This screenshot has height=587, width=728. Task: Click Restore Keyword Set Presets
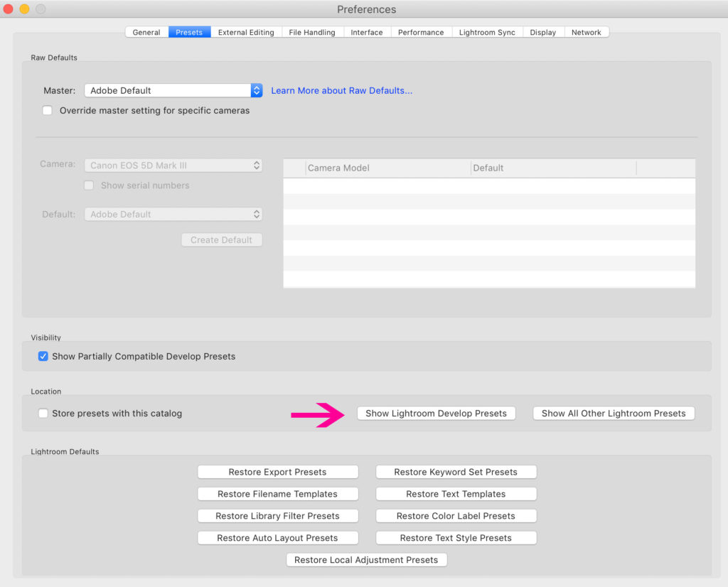456,473
